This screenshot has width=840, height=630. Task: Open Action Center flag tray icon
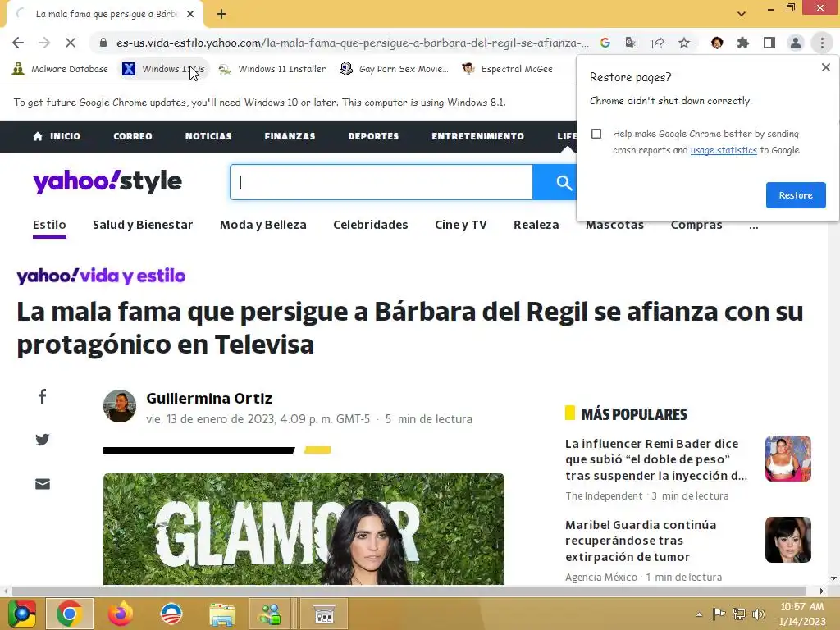719,614
